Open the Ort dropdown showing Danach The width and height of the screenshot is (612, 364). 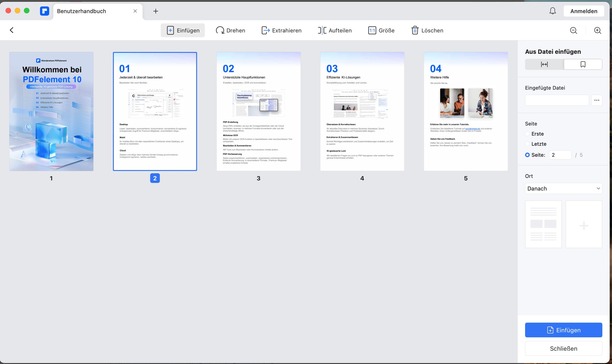tap(563, 188)
